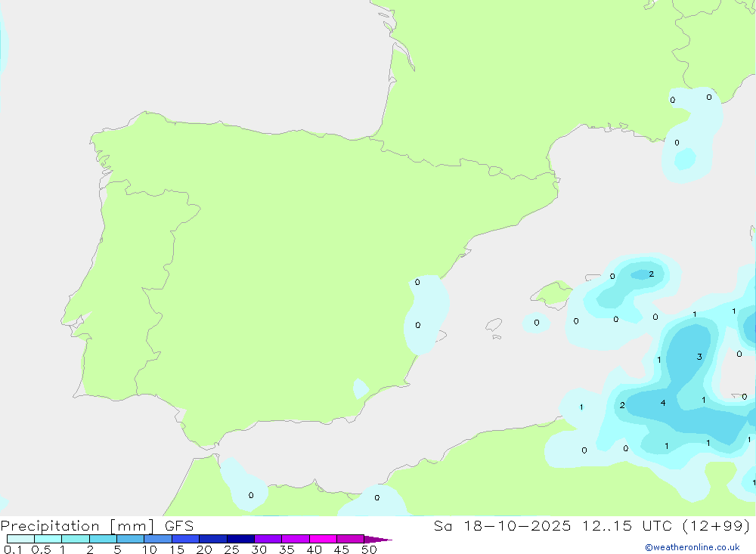Viewport: 756px width, 554px height.
Task: Pick the 15–20 mm blue legend swatch
Action: click(185, 539)
